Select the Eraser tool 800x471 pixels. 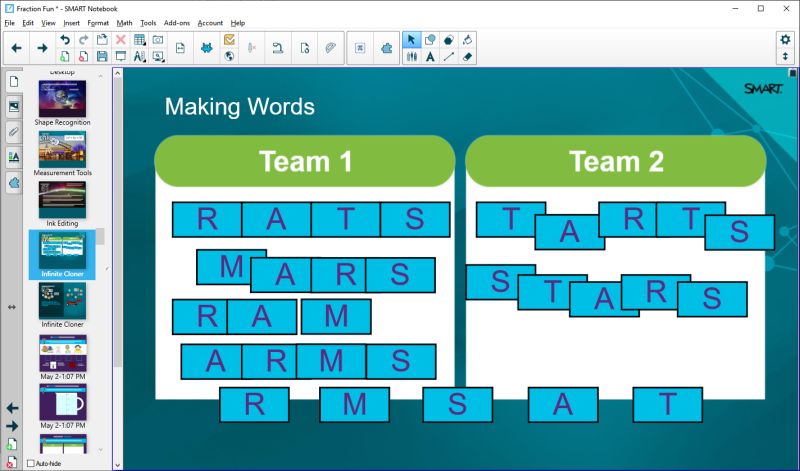coord(467,56)
